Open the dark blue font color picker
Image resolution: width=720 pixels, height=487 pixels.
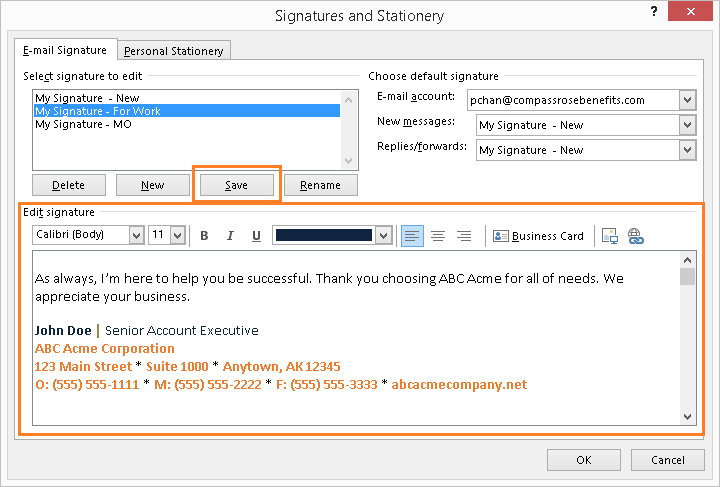[381, 235]
